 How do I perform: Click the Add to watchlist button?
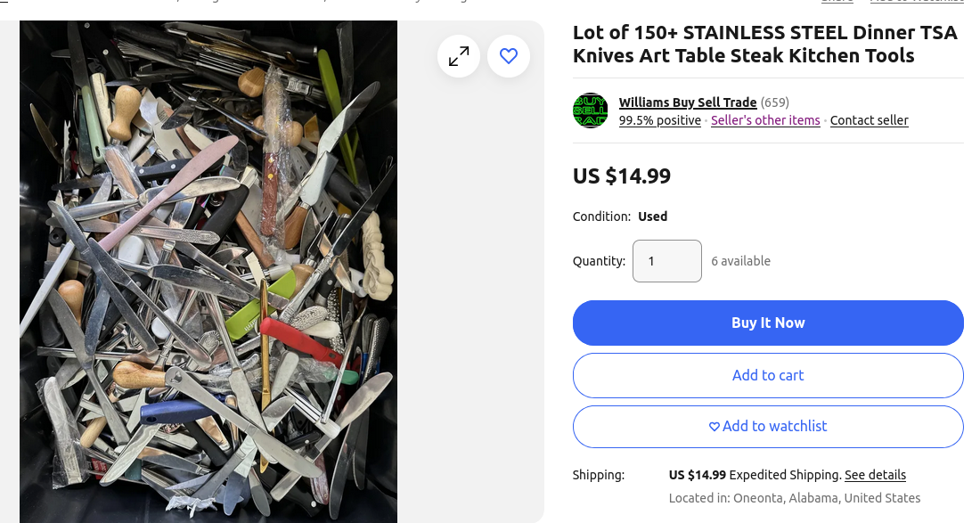click(768, 427)
